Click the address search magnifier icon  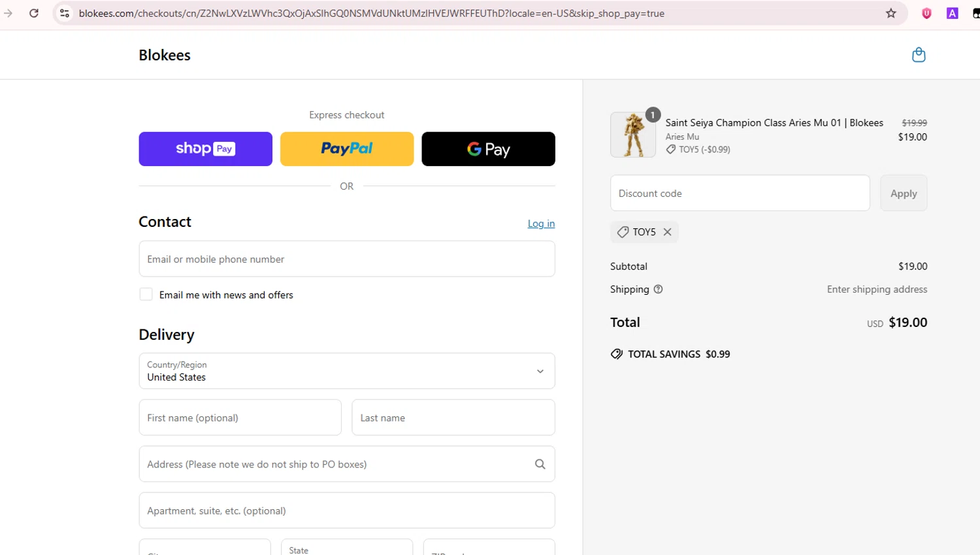[540, 464]
